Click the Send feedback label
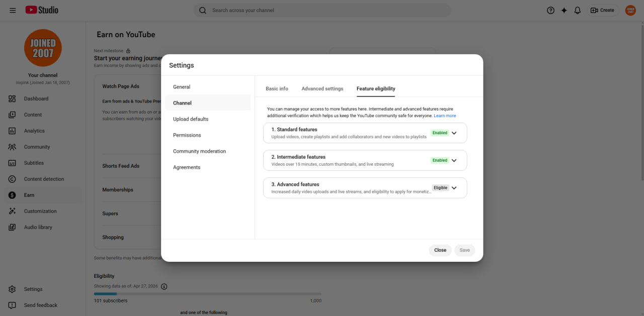The width and height of the screenshot is (644, 316). point(41,305)
